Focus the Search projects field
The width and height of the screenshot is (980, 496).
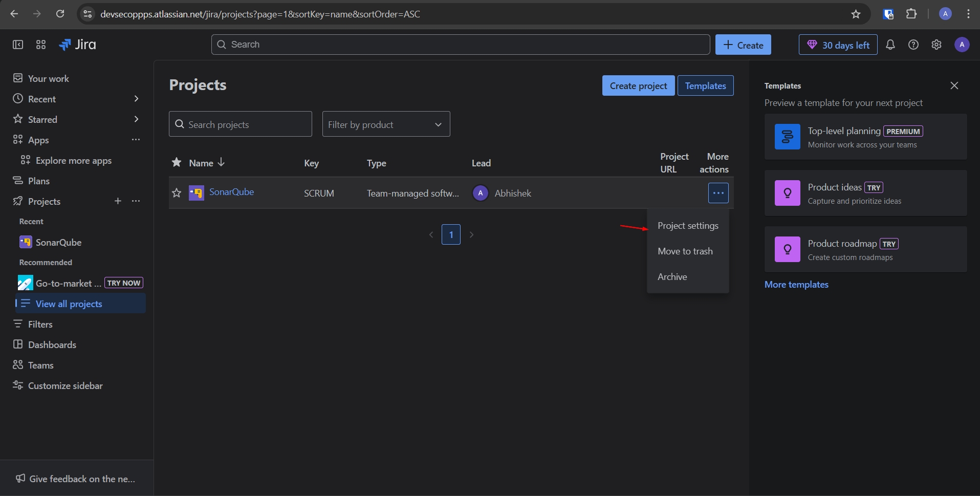(x=241, y=124)
